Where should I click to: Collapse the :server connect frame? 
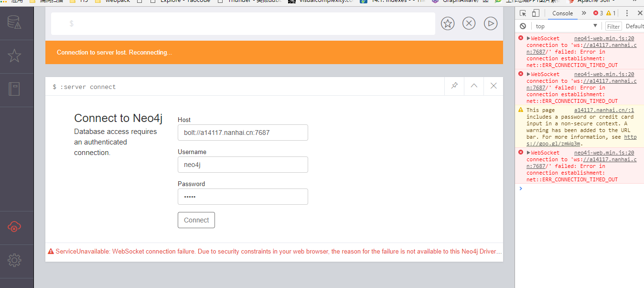474,86
